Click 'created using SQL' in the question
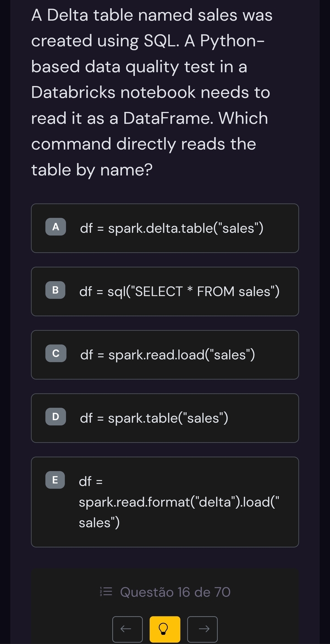The width and height of the screenshot is (330, 644). 105,41
